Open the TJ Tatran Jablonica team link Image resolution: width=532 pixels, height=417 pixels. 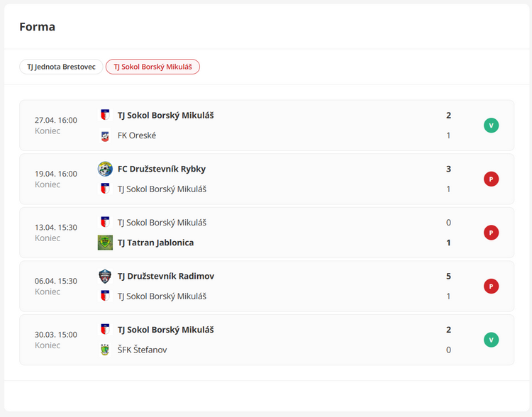coord(156,243)
